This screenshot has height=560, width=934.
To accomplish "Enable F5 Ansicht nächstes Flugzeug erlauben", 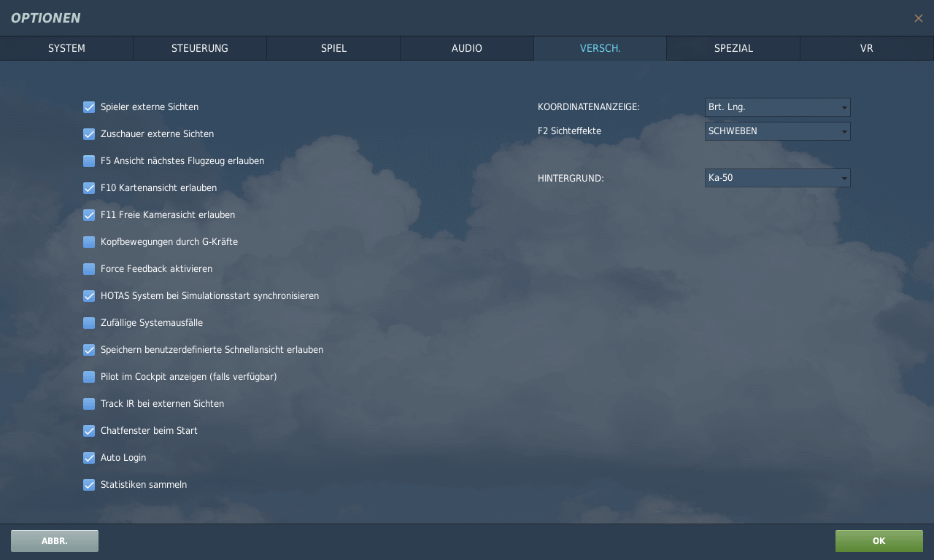I will click(x=89, y=161).
